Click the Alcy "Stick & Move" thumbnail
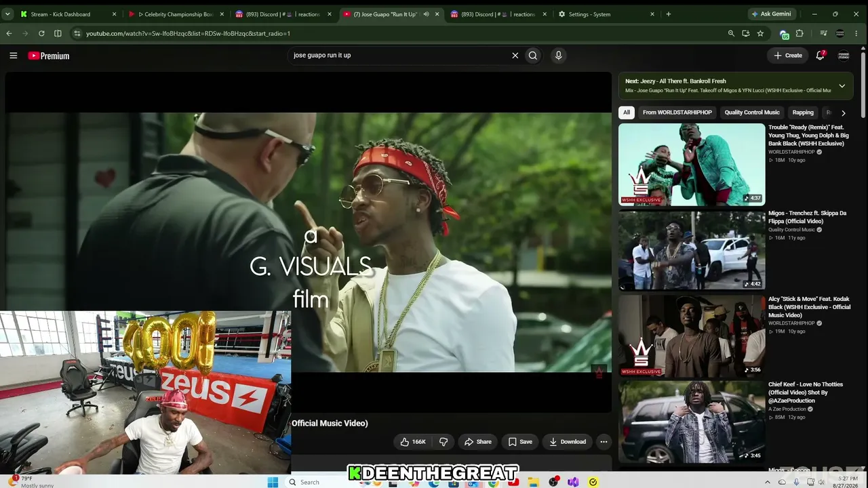Image resolution: width=868 pixels, height=488 pixels. tap(692, 336)
